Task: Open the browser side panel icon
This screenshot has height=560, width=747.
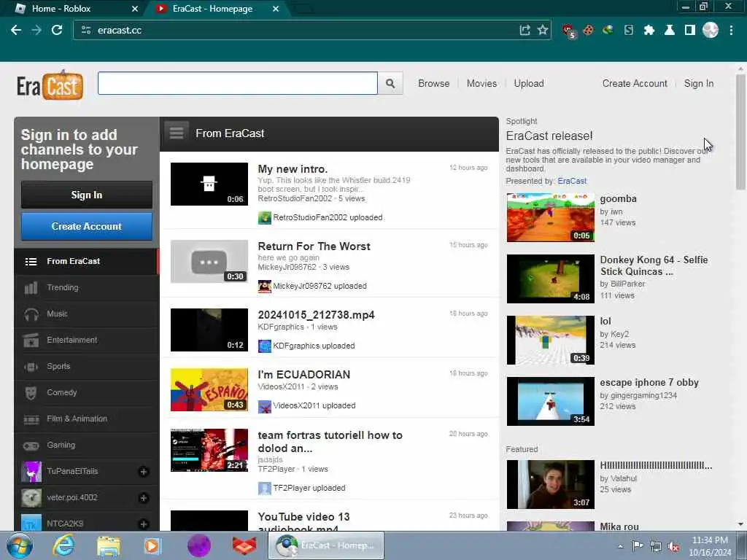Action: pyautogui.click(x=690, y=30)
